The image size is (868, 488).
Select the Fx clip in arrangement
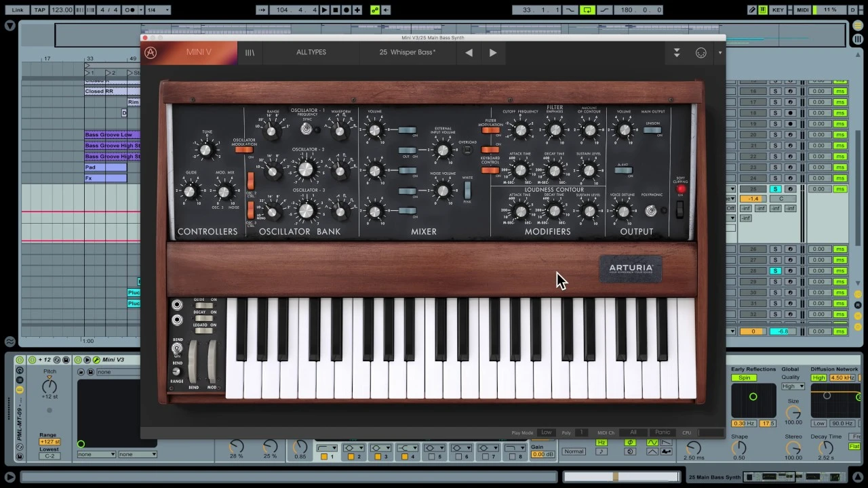[x=105, y=178]
